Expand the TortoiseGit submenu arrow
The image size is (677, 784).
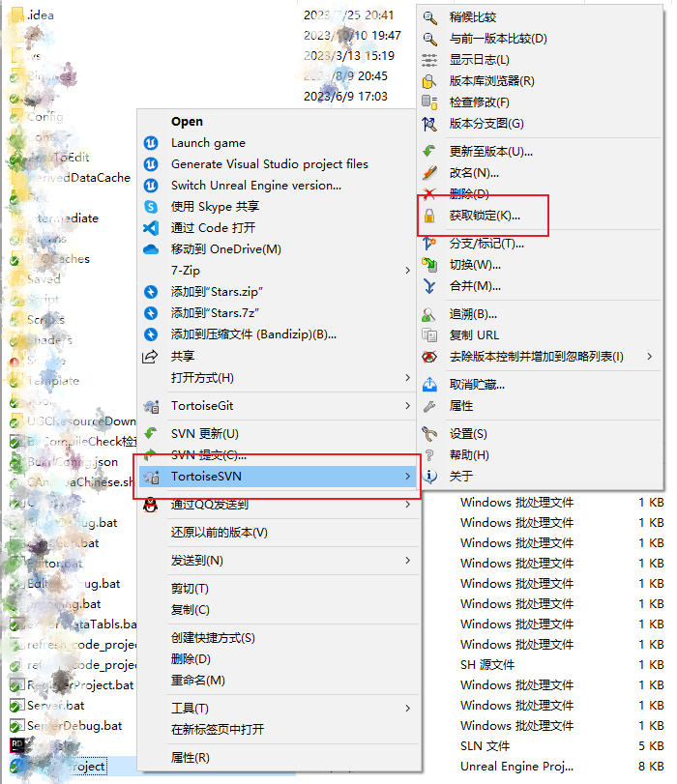[407, 406]
